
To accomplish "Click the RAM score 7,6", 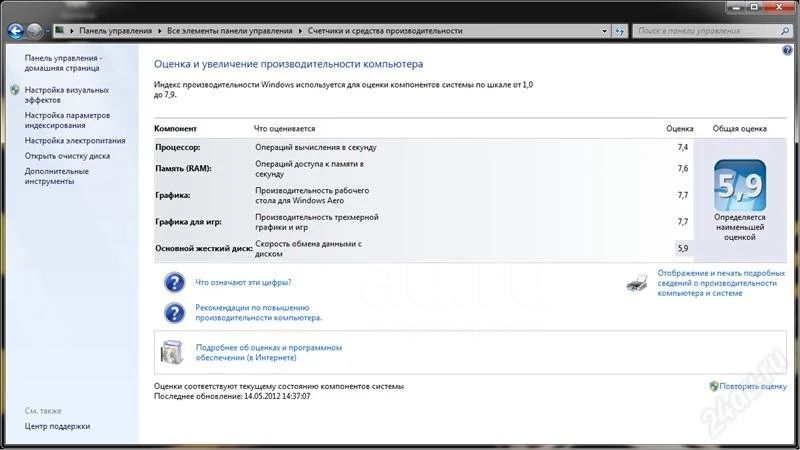I will 683,168.
